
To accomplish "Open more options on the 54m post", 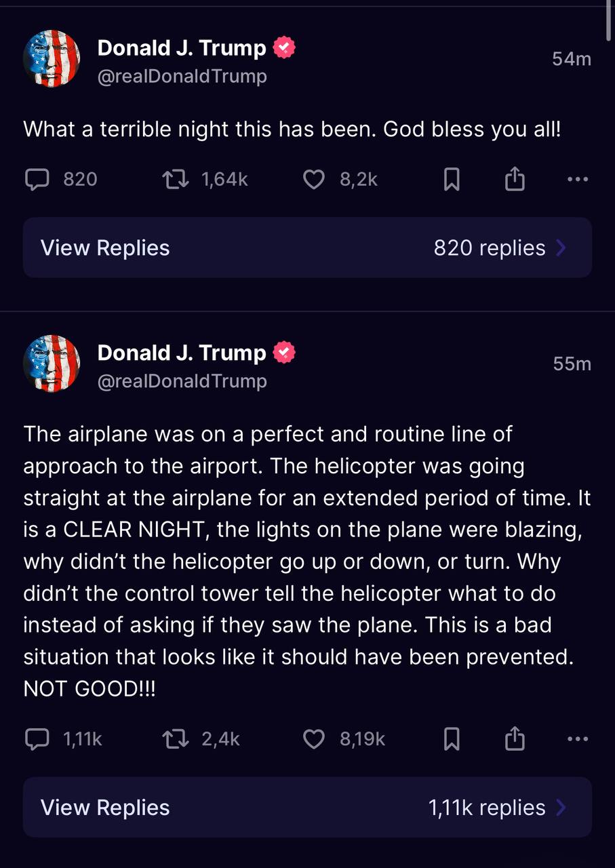I will click(577, 179).
